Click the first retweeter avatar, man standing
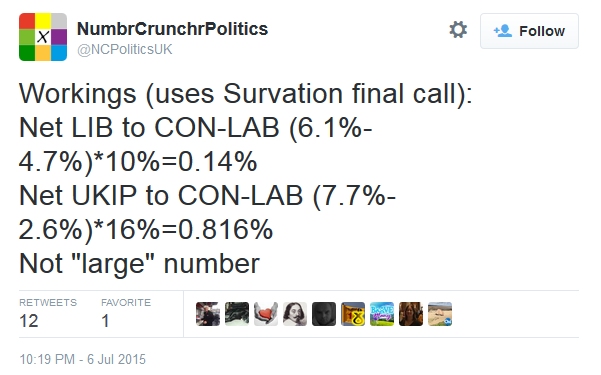 click(208, 314)
